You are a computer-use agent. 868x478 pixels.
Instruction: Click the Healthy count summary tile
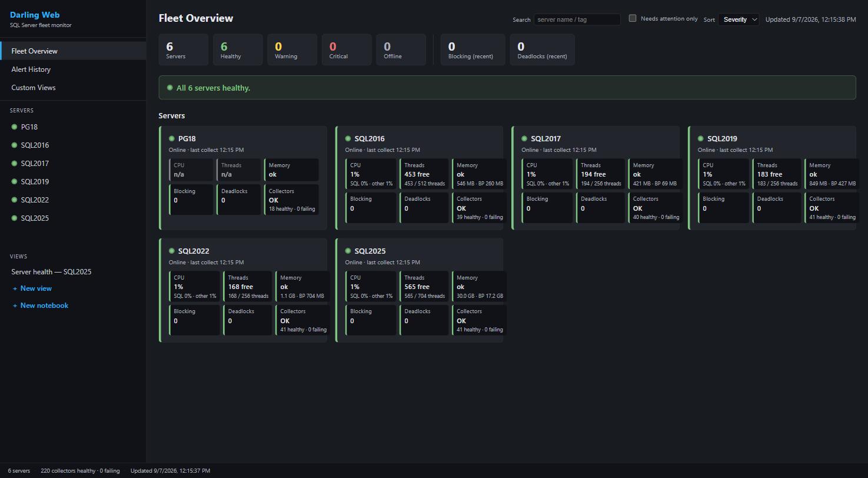click(x=238, y=49)
